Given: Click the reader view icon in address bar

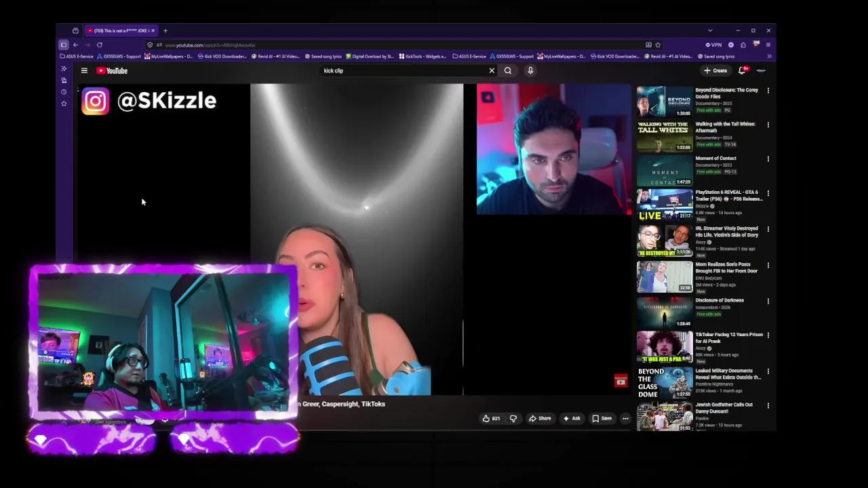Looking at the screenshot, I should pos(648,45).
